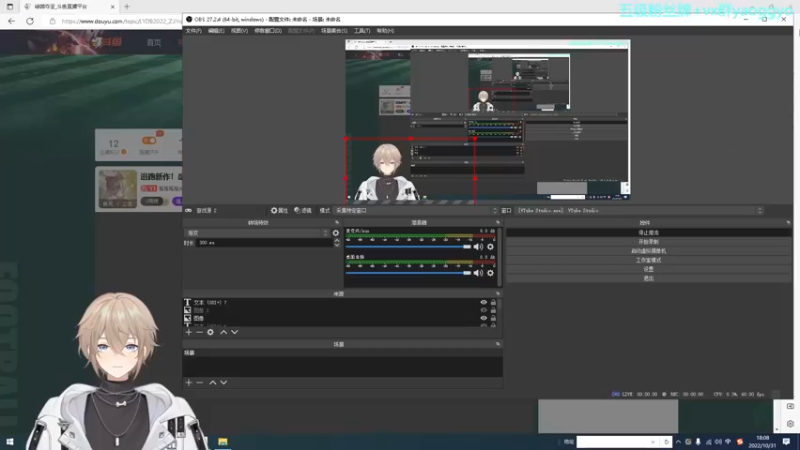Toggle visibility of dimmed second source

click(x=484, y=310)
